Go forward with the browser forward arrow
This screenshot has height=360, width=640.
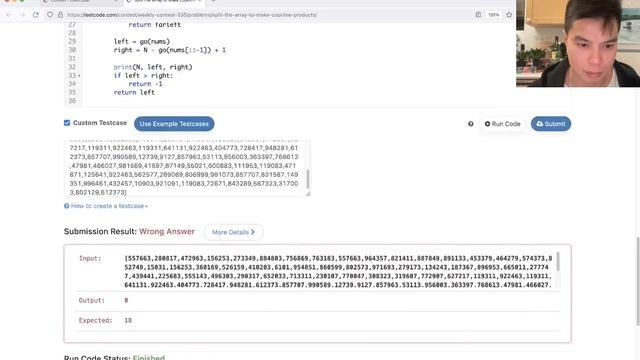coord(22,15)
